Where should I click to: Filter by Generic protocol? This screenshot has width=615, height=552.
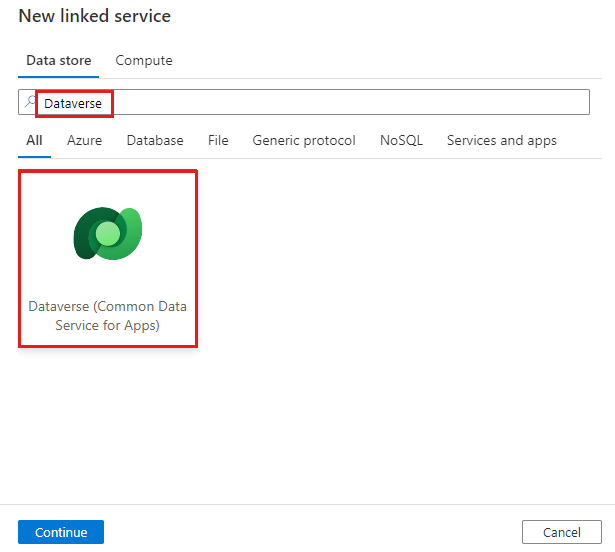coord(304,141)
